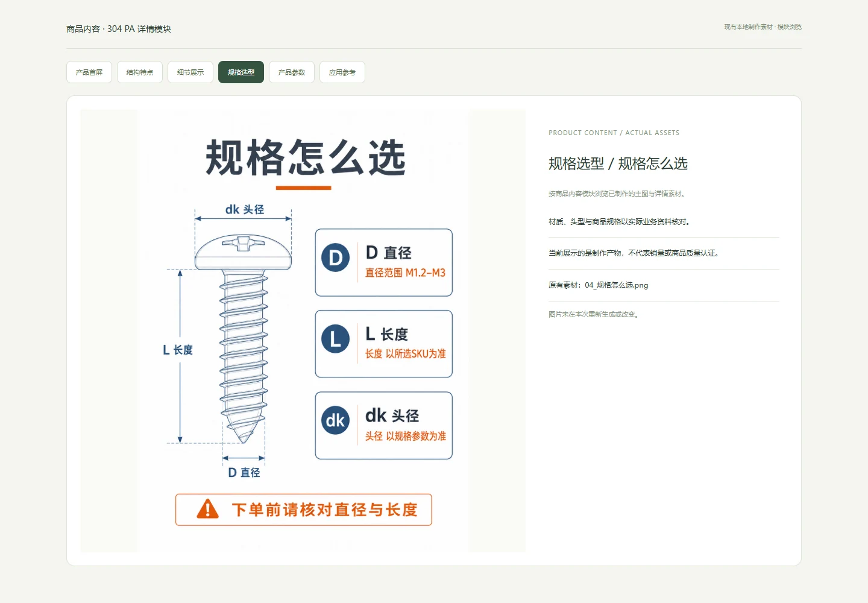Image resolution: width=868 pixels, height=603 pixels.
Task: Click the large 规格怎么选 image headline
Action: coord(306,157)
